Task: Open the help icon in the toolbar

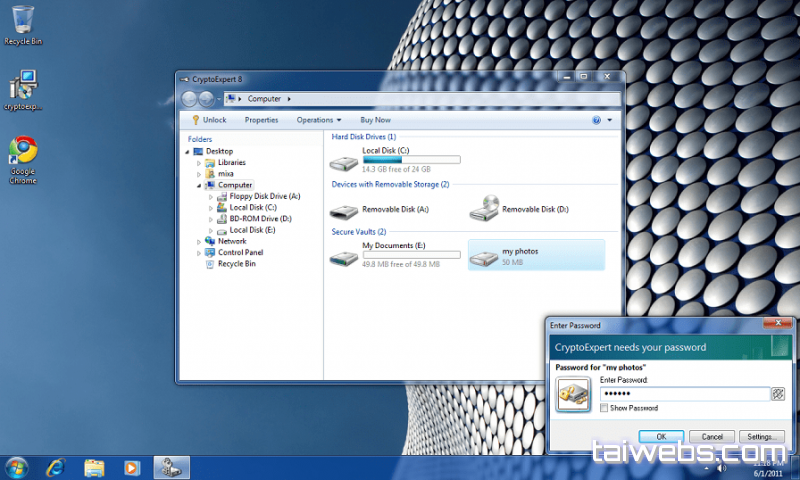Action: pos(596,120)
